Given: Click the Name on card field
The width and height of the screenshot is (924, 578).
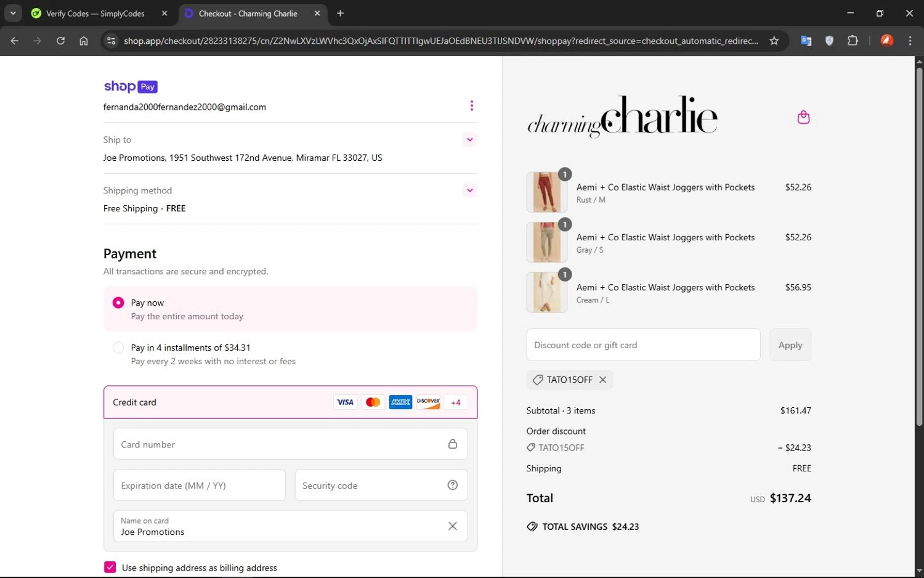Looking at the screenshot, I should tap(290, 526).
